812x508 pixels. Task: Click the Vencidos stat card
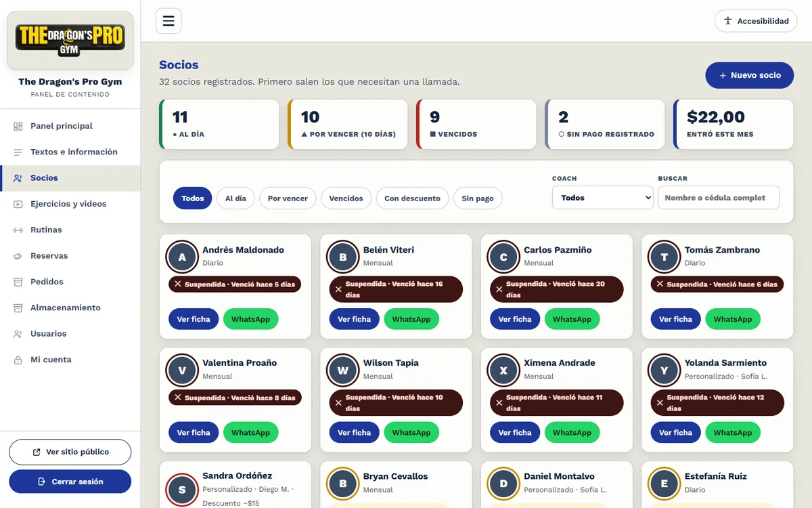click(x=476, y=125)
